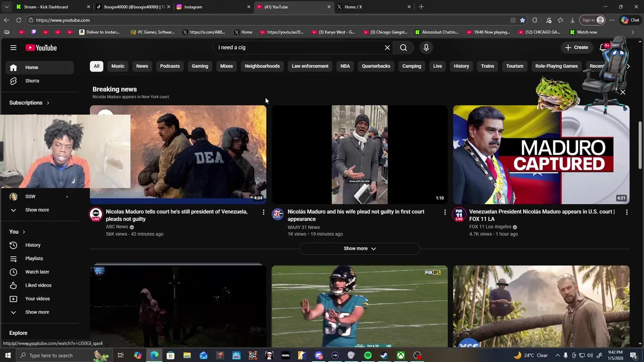644x362 pixels.
Task: Open WAAY 31 News channel link
Action: [x=303, y=227]
